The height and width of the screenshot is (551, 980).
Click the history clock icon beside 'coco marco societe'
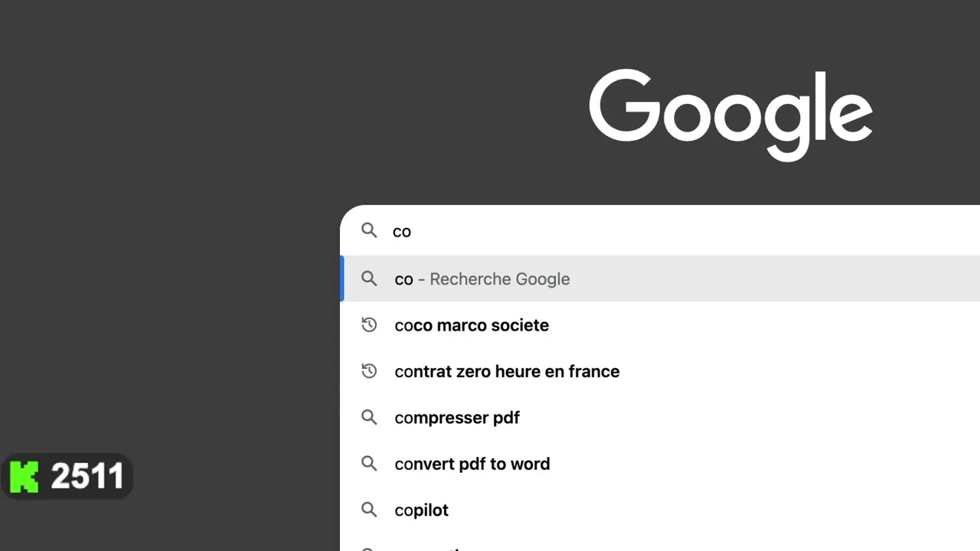coord(369,325)
